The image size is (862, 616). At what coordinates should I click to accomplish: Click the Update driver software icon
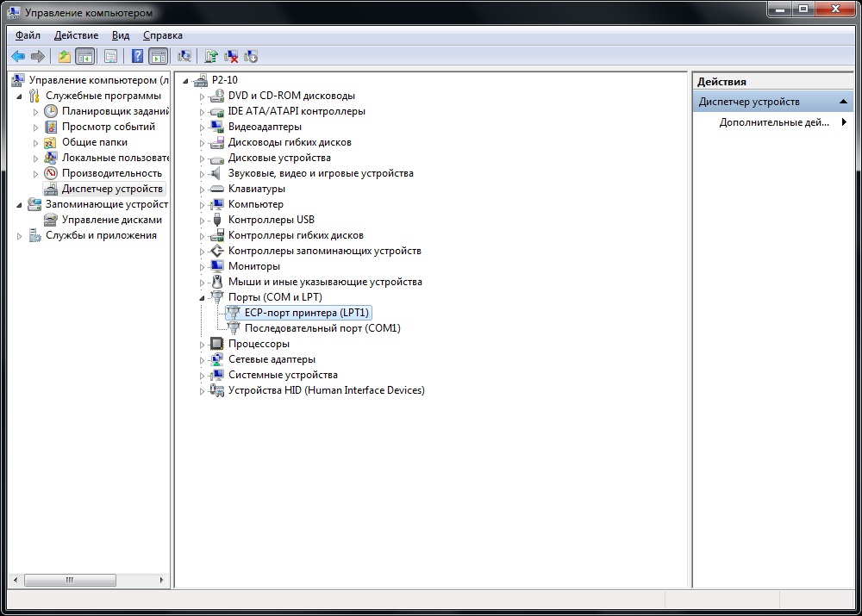click(211, 56)
